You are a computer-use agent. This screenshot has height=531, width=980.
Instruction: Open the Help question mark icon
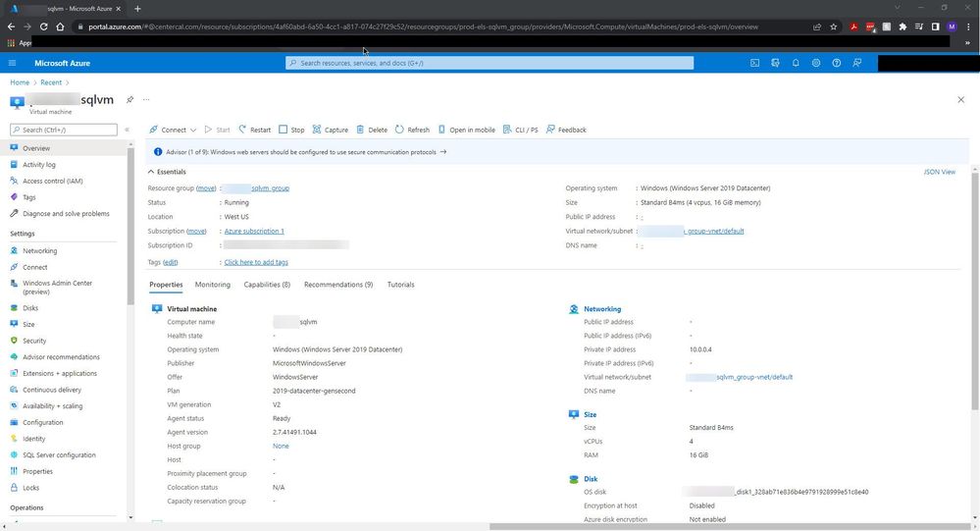point(836,63)
